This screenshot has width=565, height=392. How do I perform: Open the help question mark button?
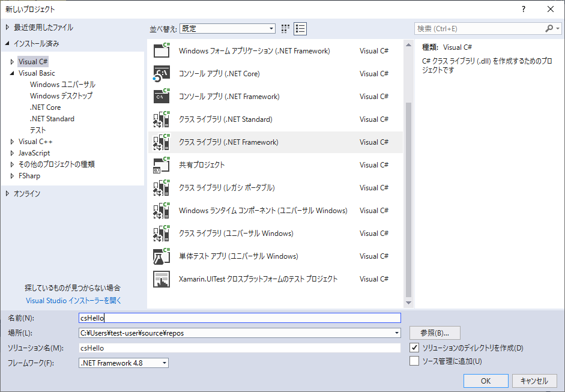coord(524,9)
